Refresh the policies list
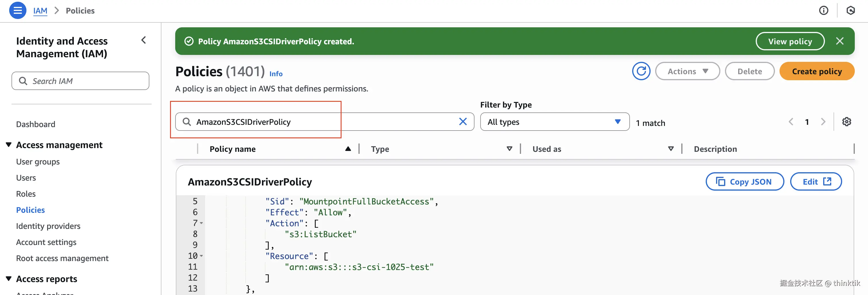 pyautogui.click(x=641, y=71)
